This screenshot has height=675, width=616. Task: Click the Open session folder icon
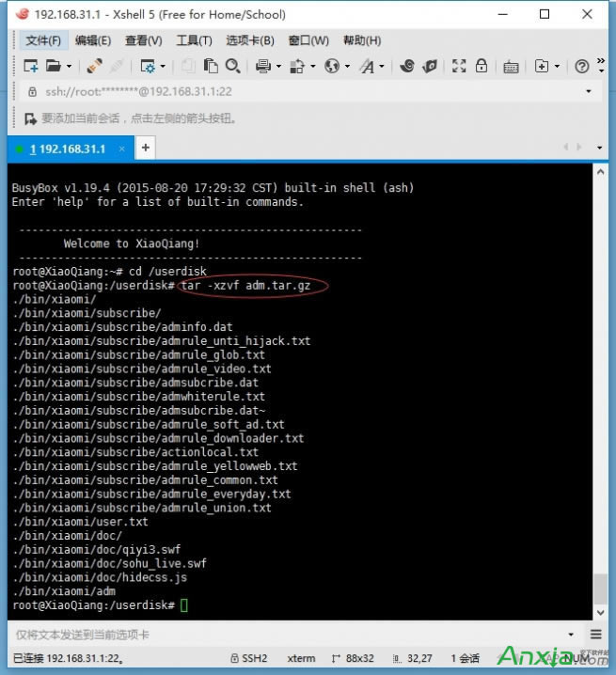[54, 66]
